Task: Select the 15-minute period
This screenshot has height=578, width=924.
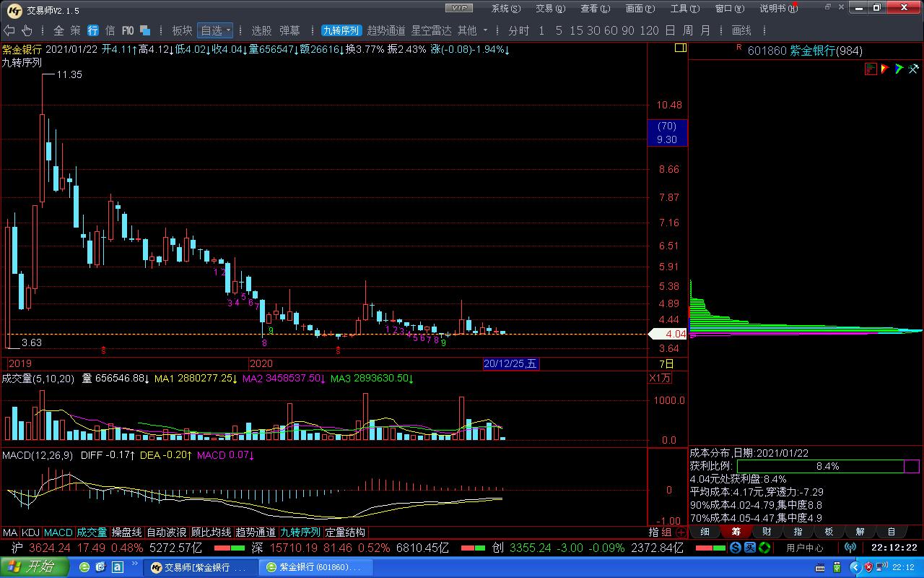Action: pos(576,30)
